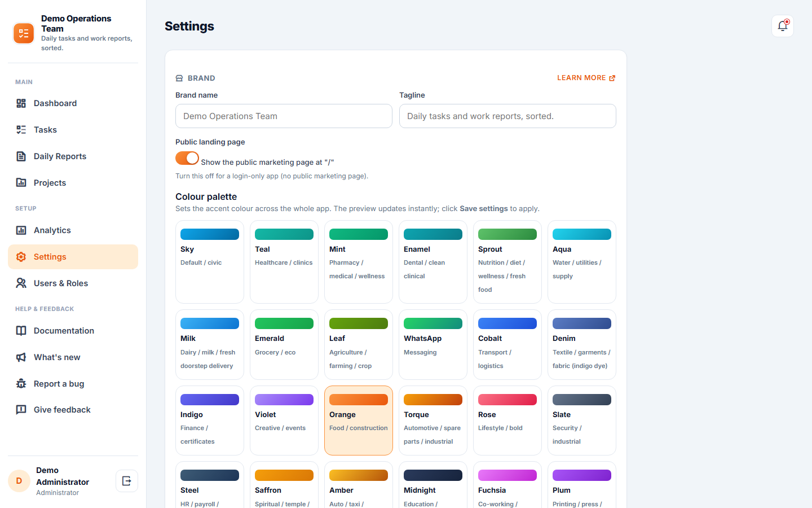Click the Brand section storefront icon
The height and width of the screenshot is (508, 812).
tap(179, 78)
